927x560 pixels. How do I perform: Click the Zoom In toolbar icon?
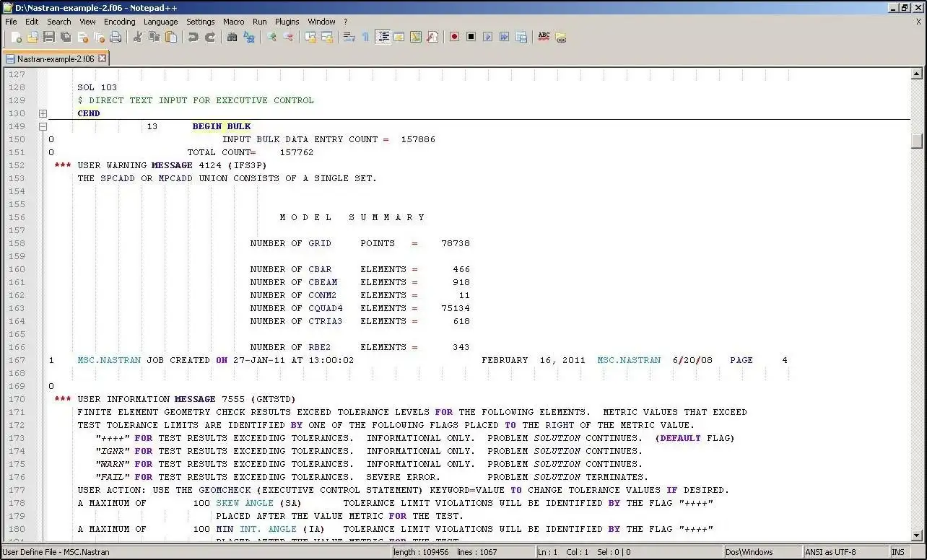pyautogui.click(x=271, y=37)
